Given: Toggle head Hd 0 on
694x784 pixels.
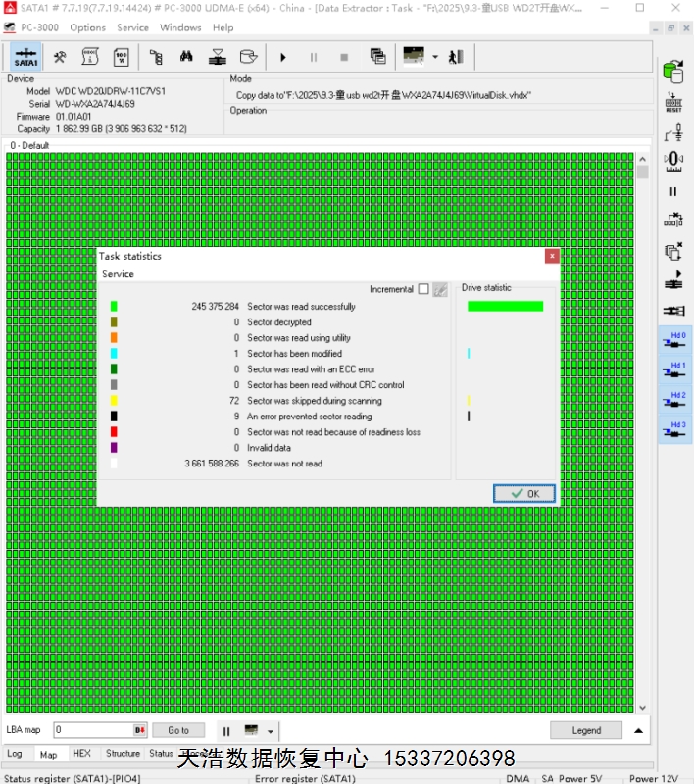Looking at the screenshot, I should click(674, 340).
